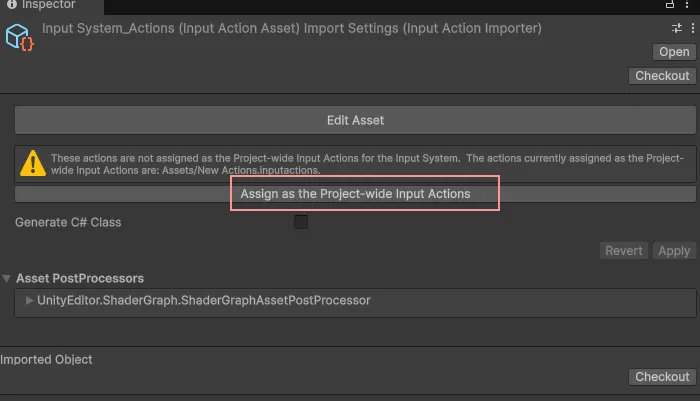Toggle the Inspector lock icon

pyautogui.click(x=669, y=5)
